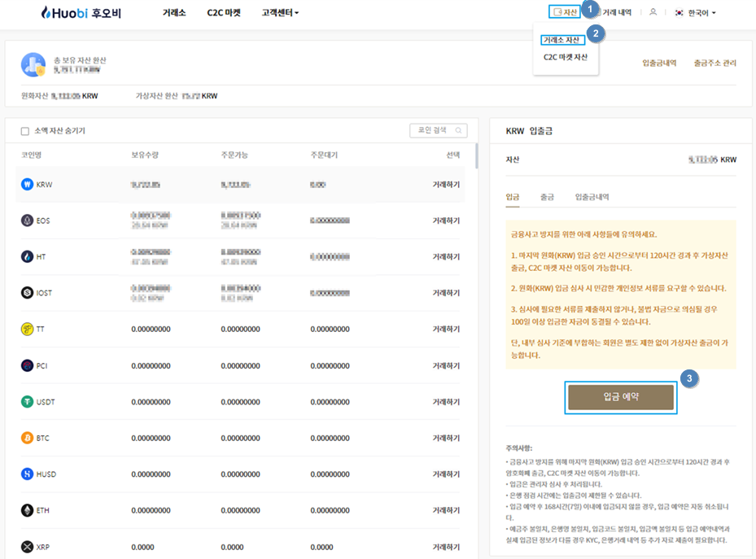This screenshot has height=559, width=756.
Task: Open the 거래소 menu item
Action: 174,12
